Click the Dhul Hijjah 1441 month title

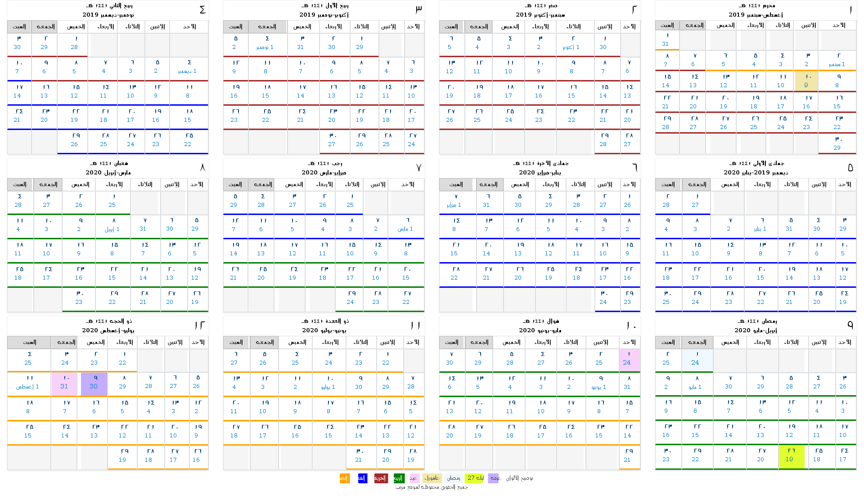[x=108, y=321]
